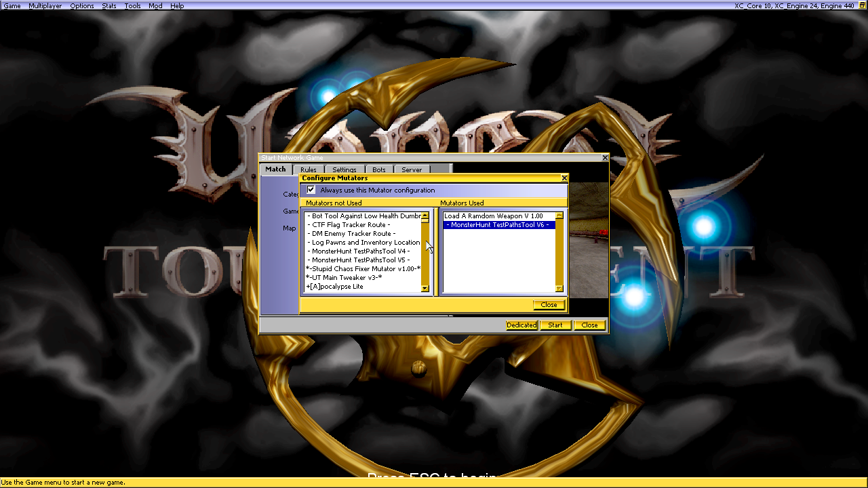Click down arrow of Mutators not Used scrollbar
Image resolution: width=868 pixels, height=488 pixels.
[425, 289]
